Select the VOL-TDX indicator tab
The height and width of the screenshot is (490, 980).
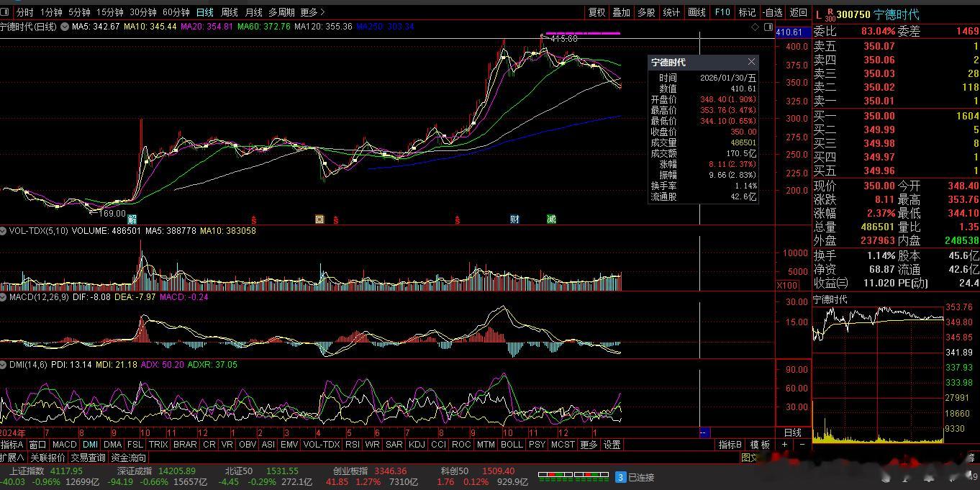322,445
